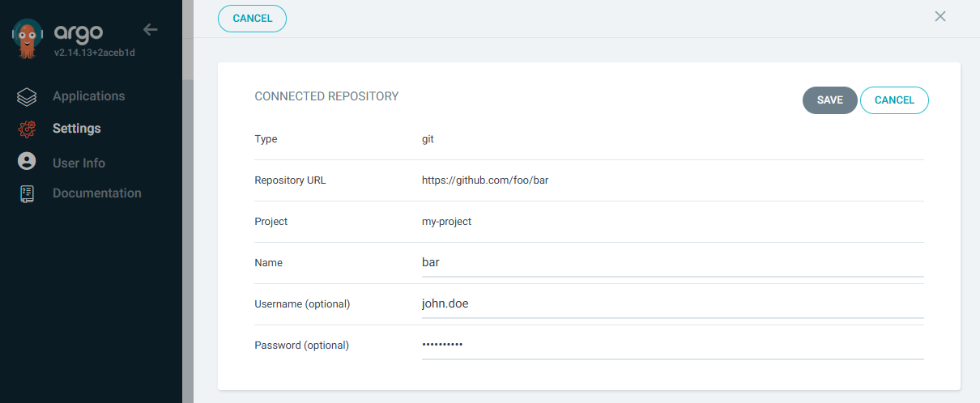Go to Applications menu label
The width and height of the screenshot is (980, 403).
(x=89, y=96)
